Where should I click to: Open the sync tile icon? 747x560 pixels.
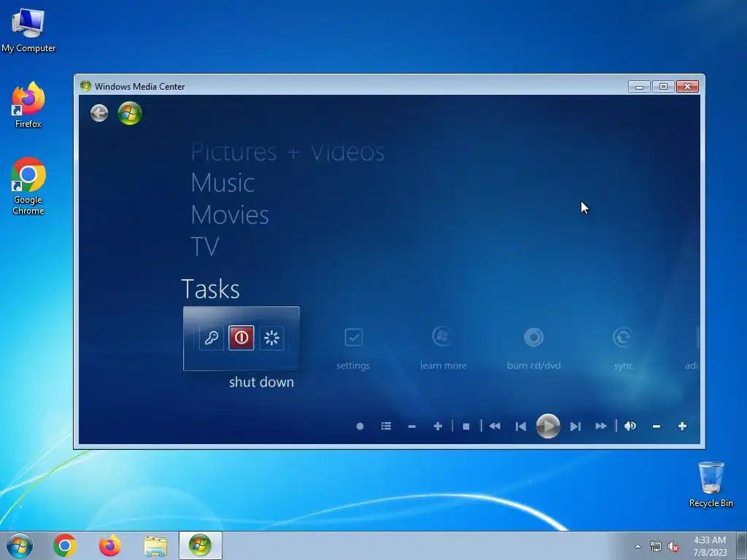623,337
